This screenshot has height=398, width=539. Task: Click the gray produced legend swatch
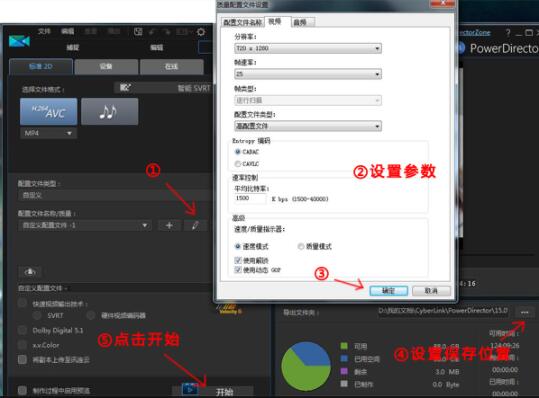344,384
